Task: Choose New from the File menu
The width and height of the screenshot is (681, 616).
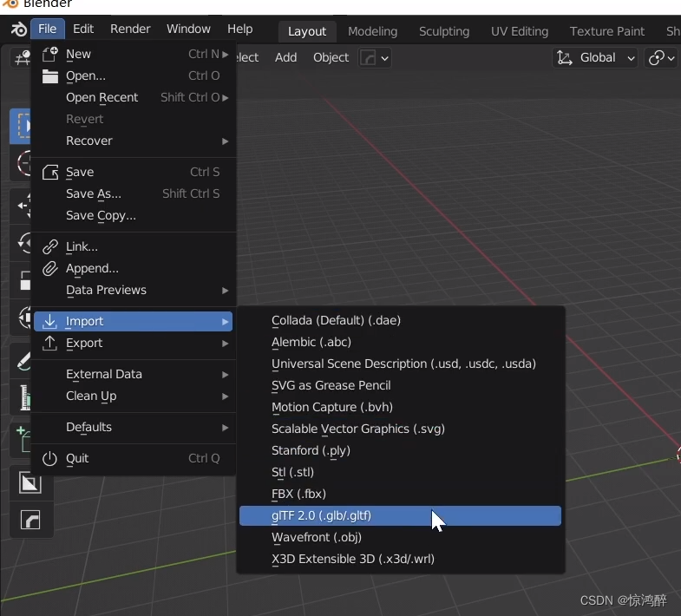Action: tap(134, 55)
